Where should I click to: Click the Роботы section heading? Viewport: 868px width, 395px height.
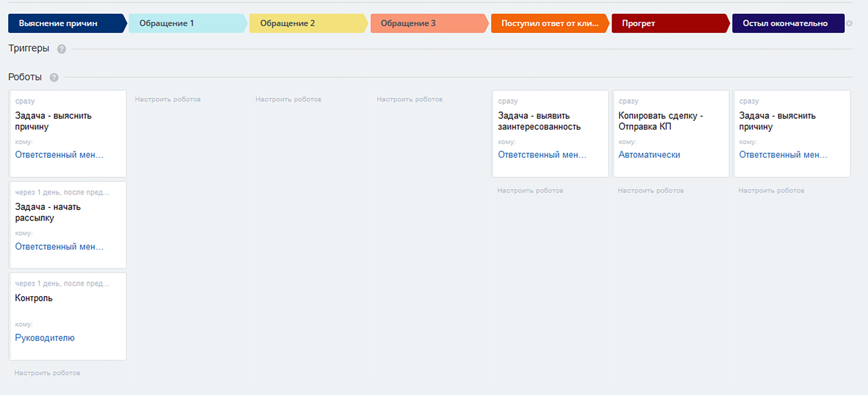click(x=25, y=77)
